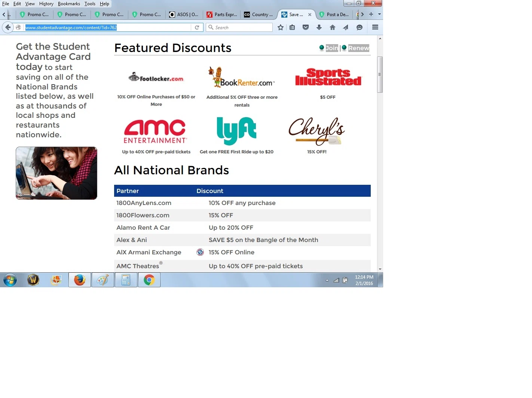This screenshot has width=532, height=398.
Task: Open World of Warcraft taskbar icon
Action: 33,280
